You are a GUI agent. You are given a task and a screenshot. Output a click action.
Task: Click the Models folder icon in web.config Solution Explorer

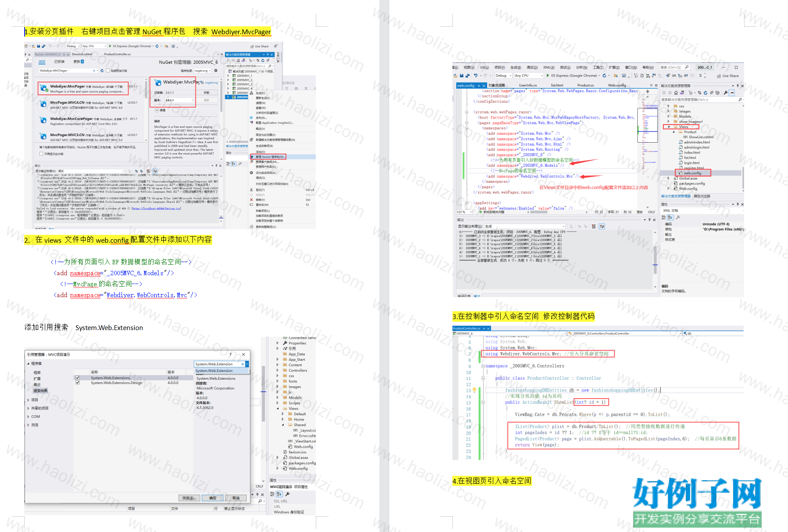[676, 116]
